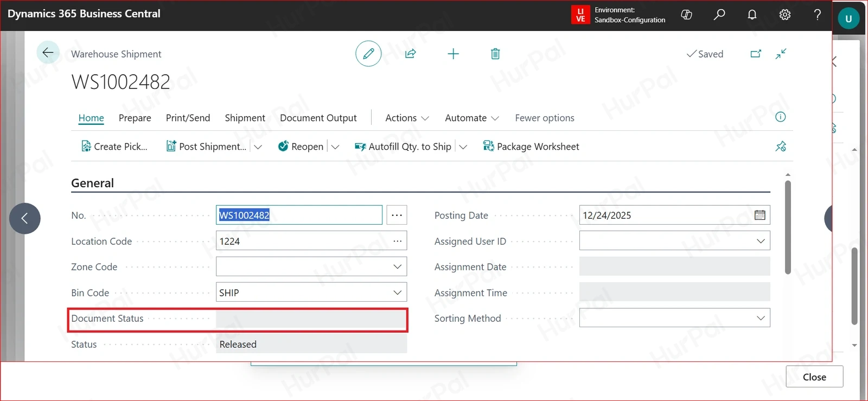Create new record with plus icon
This screenshot has width=868, height=401.
(453, 54)
